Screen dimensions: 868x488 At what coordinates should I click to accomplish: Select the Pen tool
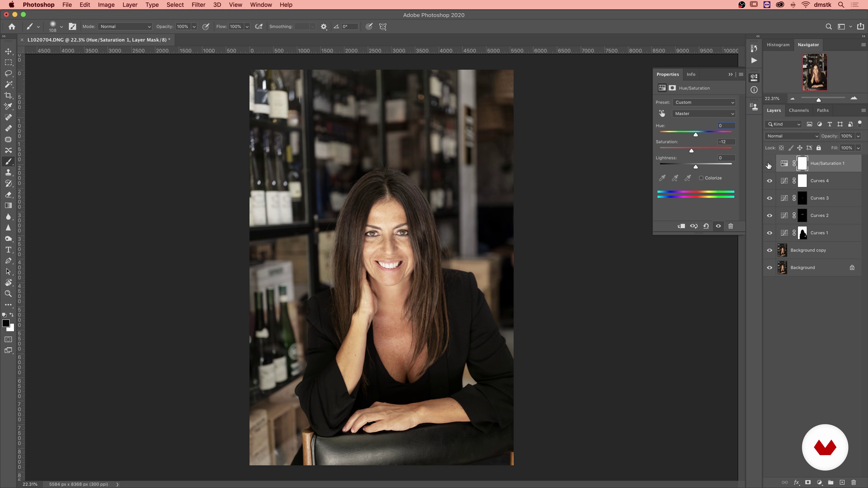click(8, 261)
